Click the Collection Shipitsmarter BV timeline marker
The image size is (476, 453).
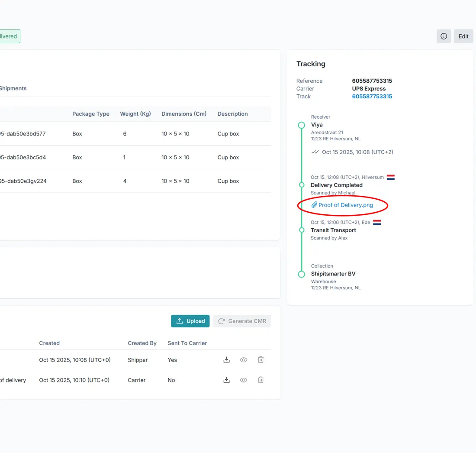pos(302,274)
